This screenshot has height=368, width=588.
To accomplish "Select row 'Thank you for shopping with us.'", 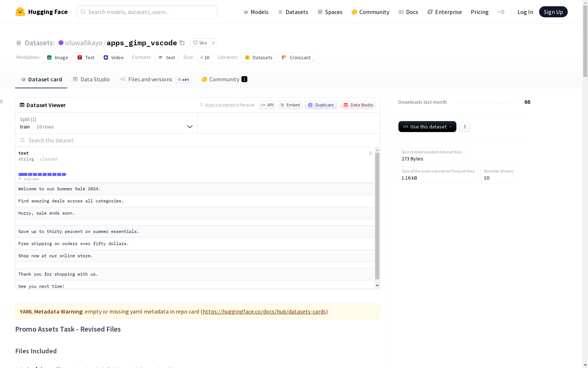I will click(195, 274).
